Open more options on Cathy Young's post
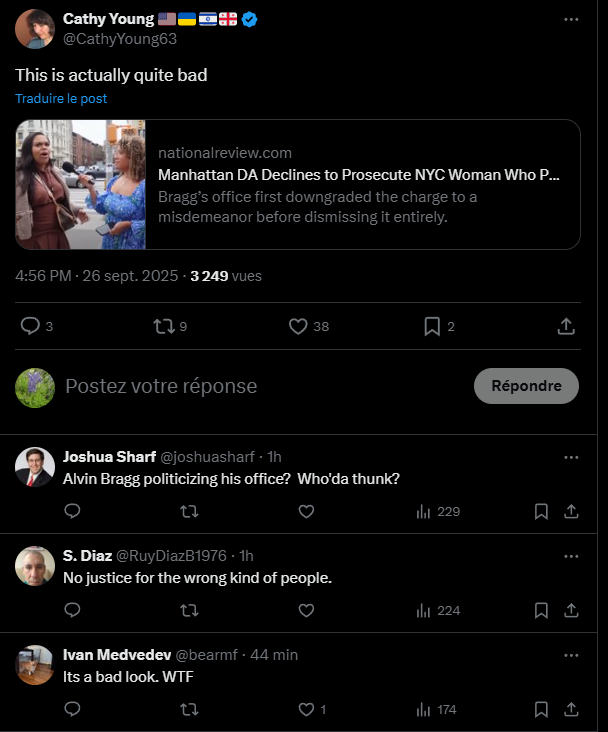This screenshot has height=732, width=608. 571,19
